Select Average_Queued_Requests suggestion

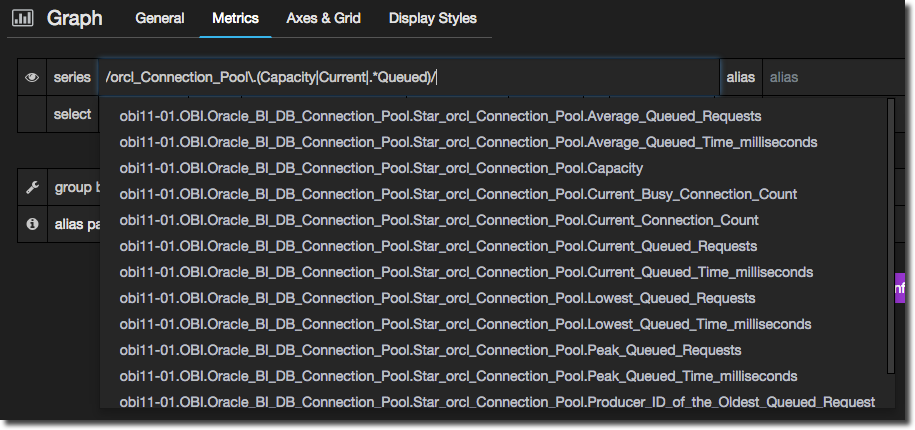(x=440, y=116)
